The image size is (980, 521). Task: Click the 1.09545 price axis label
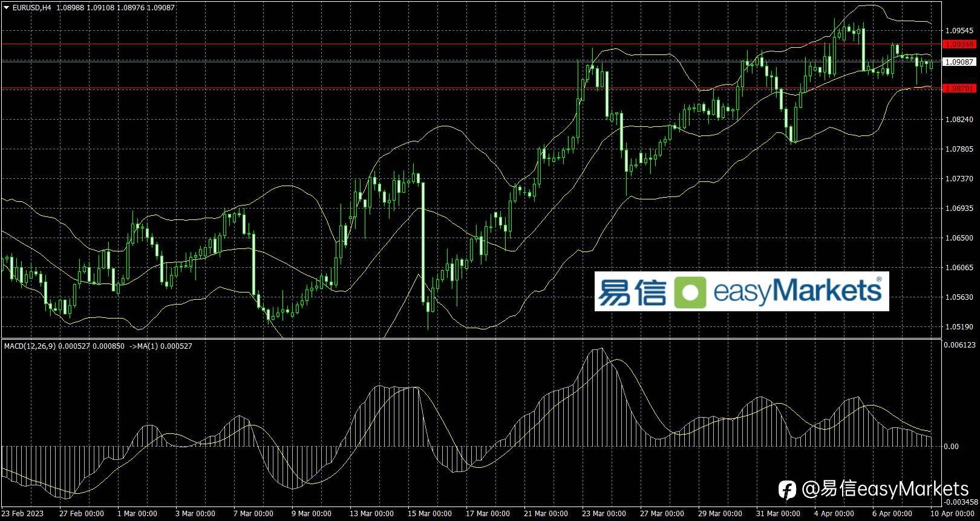coord(959,30)
